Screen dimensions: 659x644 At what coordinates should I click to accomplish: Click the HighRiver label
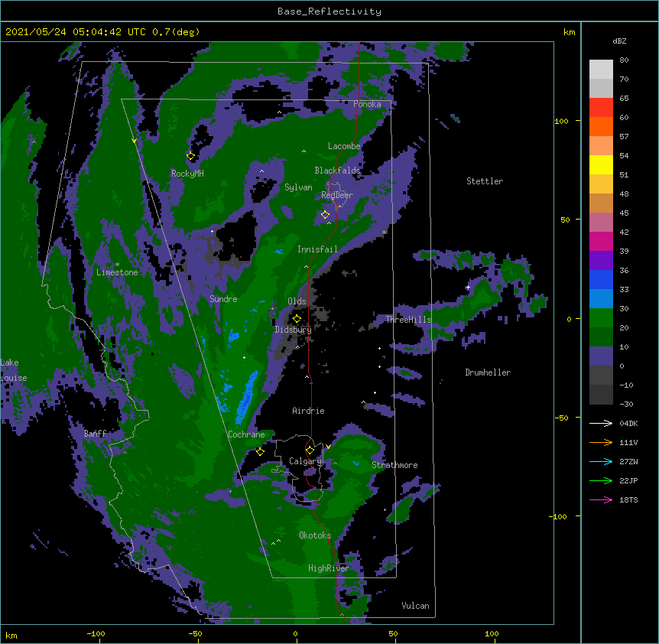coord(329,568)
